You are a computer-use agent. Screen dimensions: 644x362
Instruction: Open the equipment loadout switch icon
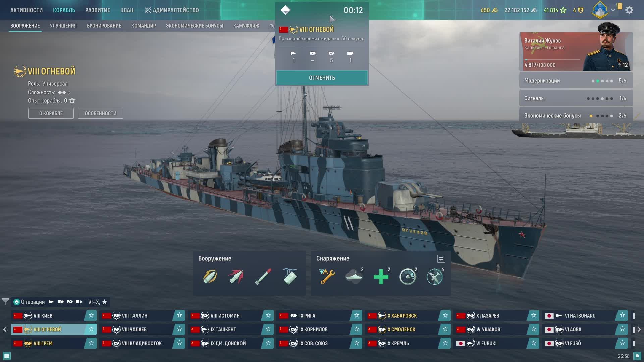pos(441,259)
